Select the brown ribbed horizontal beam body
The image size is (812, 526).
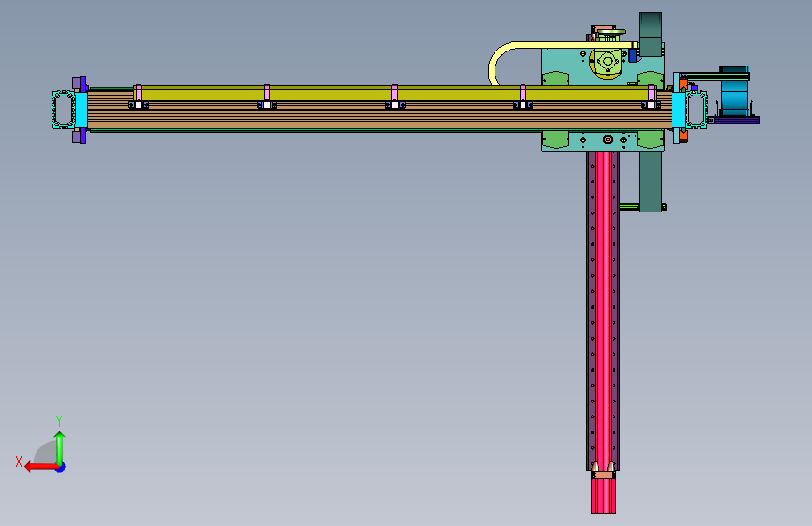click(379, 115)
